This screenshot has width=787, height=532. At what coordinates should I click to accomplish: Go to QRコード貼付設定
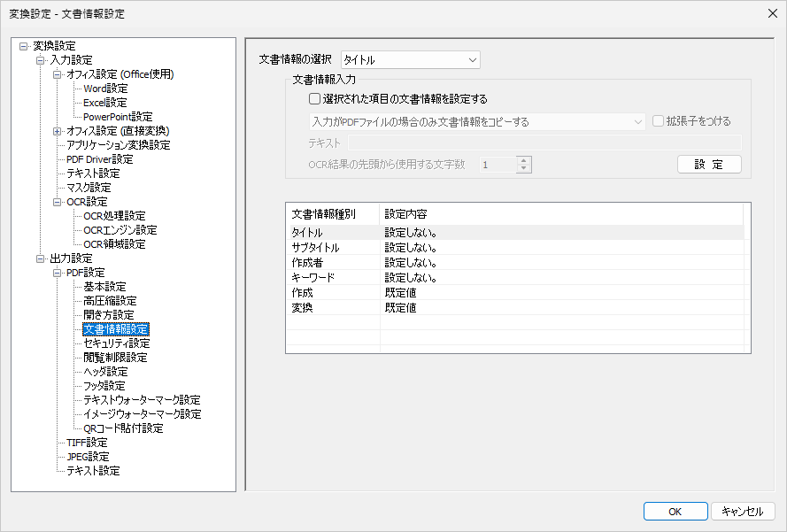[123, 428]
